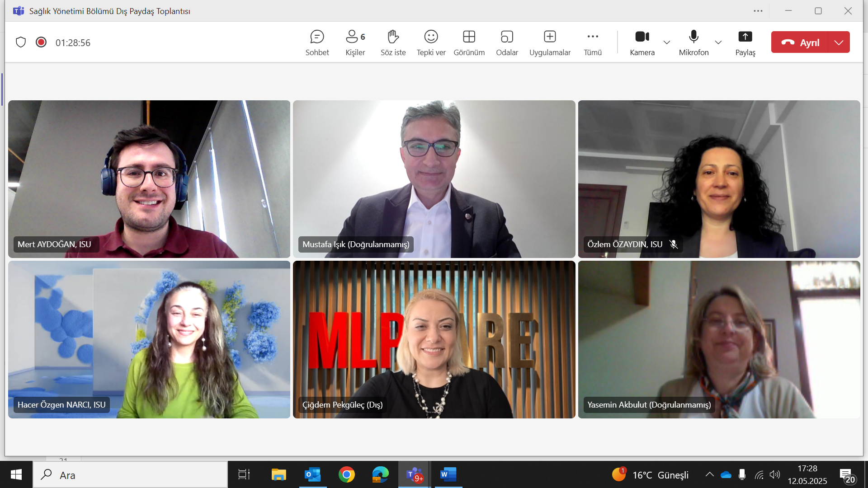Expand the Kamera options arrow
Image resolution: width=868 pixels, height=488 pixels.
(x=667, y=42)
